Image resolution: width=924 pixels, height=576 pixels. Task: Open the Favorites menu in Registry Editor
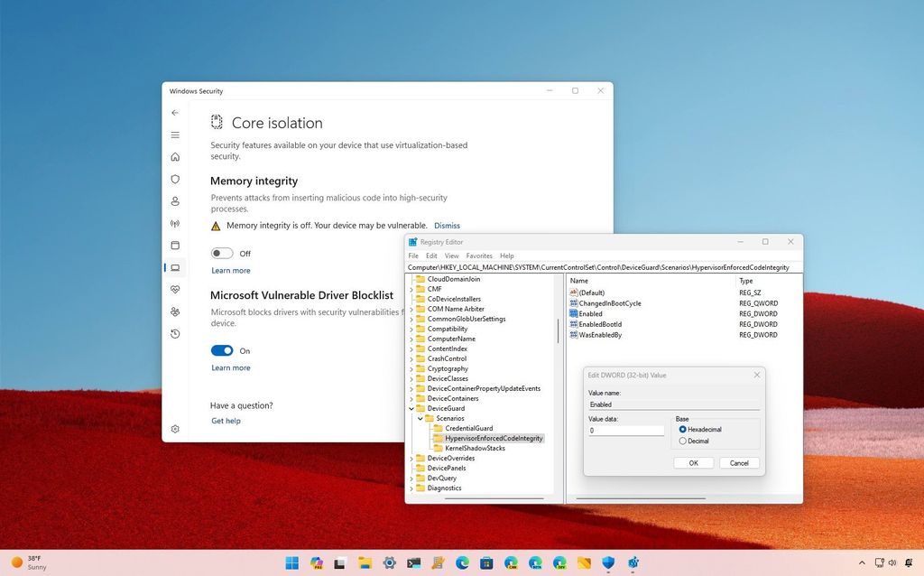[479, 255]
